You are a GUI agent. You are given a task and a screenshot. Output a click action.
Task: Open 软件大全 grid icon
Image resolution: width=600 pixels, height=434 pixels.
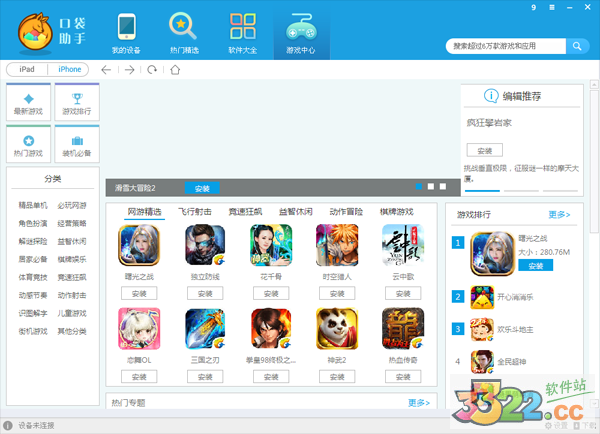pyautogui.click(x=243, y=26)
